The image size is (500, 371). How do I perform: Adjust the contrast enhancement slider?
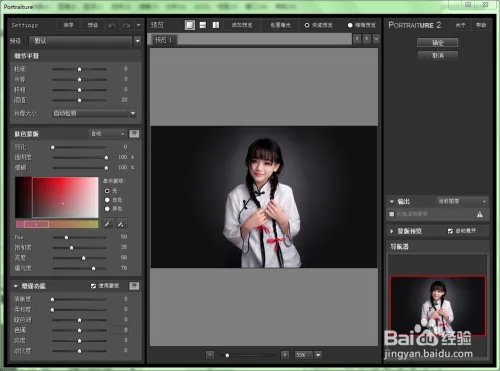79,351
